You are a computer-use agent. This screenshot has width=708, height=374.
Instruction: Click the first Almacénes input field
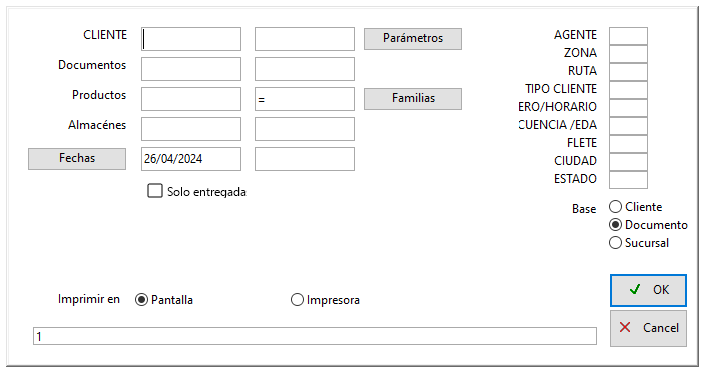pyautogui.click(x=191, y=129)
